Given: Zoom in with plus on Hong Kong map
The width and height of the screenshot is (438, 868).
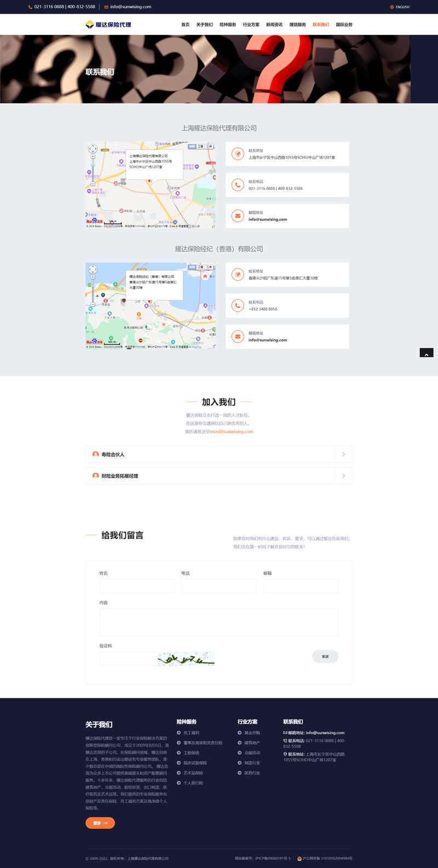Looking at the screenshot, I should 93,277.
